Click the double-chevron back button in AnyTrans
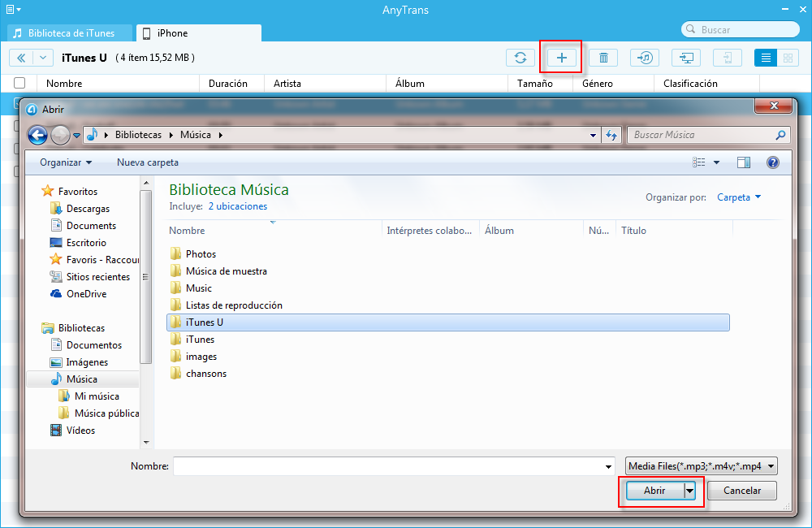The image size is (812, 528). click(x=21, y=58)
